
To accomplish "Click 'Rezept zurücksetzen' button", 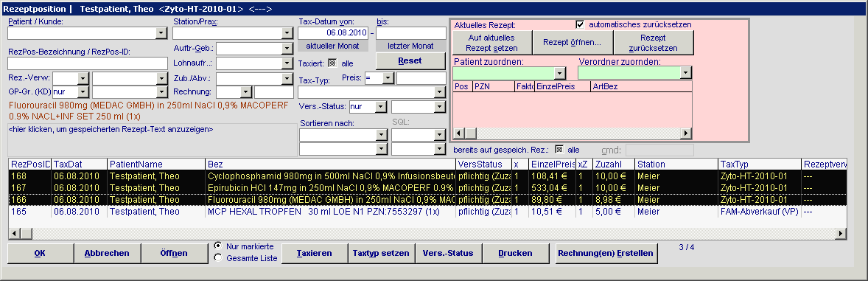I will [x=654, y=43].
